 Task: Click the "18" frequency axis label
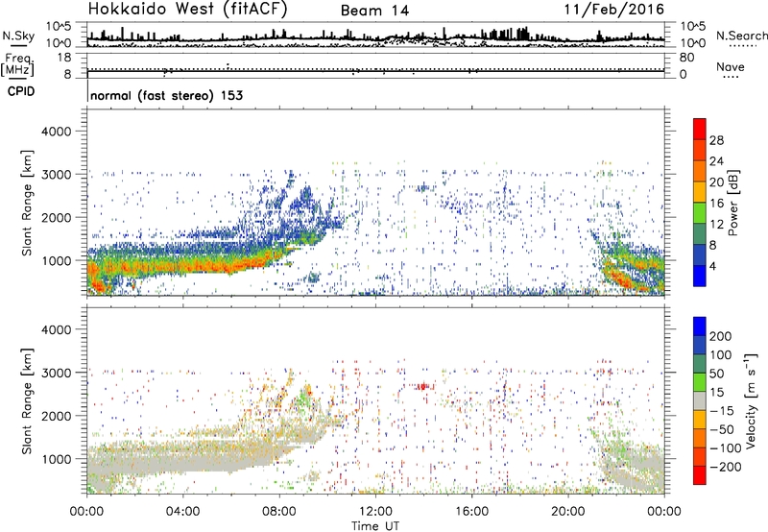pyautogui.click(x=64, y=58)
